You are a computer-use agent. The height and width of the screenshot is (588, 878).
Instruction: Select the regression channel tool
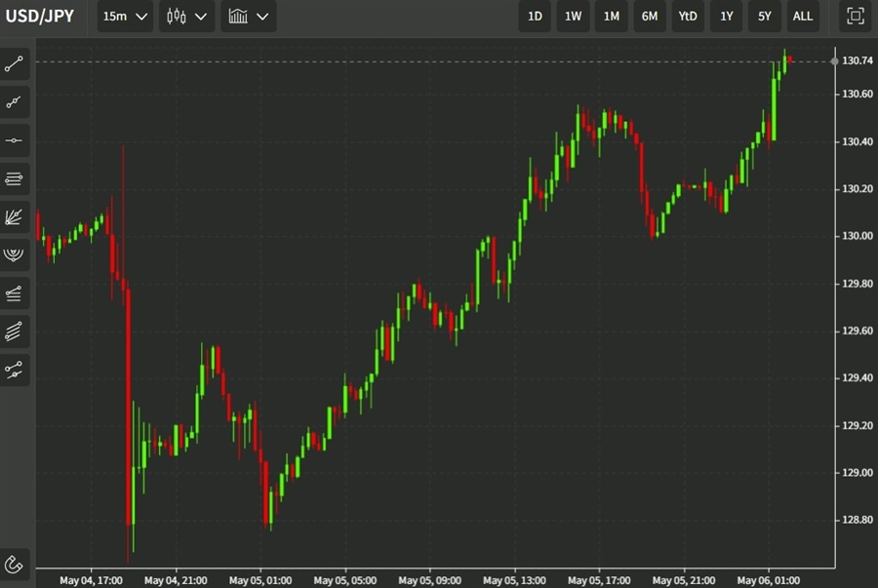coord(15,293)
